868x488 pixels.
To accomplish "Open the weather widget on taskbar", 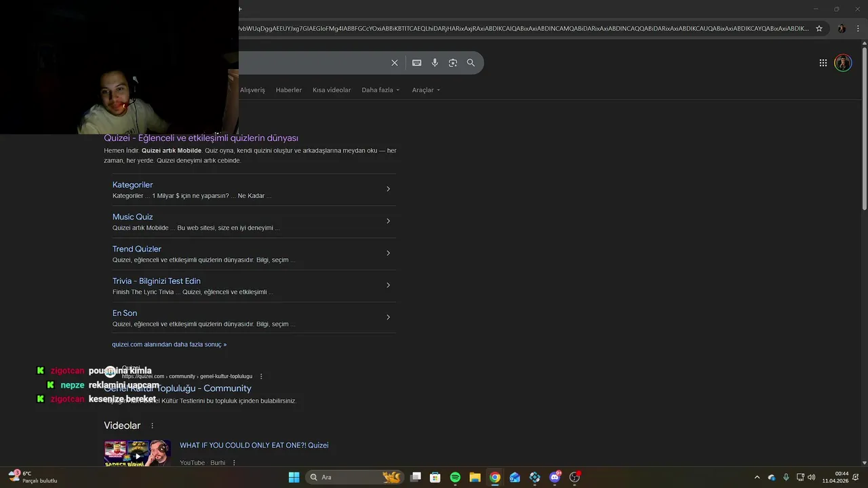I will 33,477.
